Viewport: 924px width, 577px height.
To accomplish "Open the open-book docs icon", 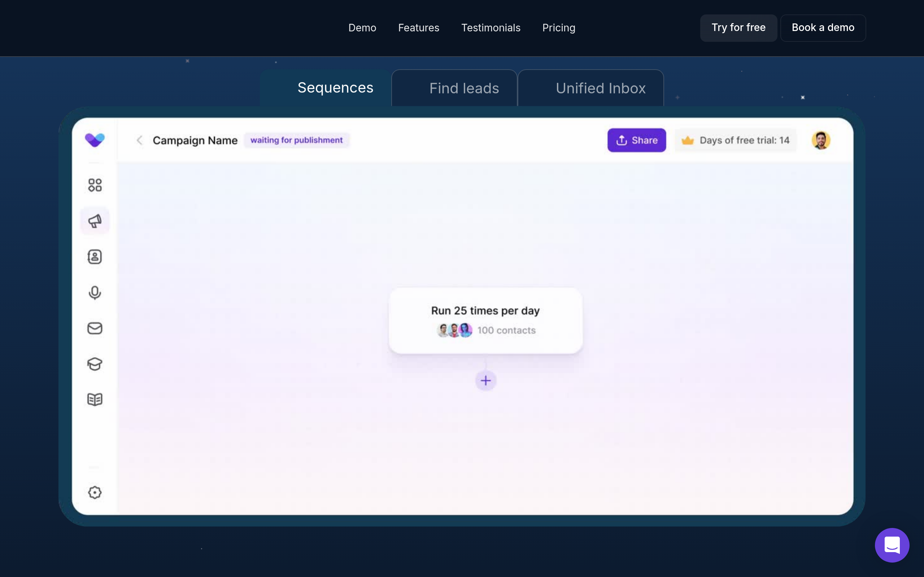I will (95, 400).
